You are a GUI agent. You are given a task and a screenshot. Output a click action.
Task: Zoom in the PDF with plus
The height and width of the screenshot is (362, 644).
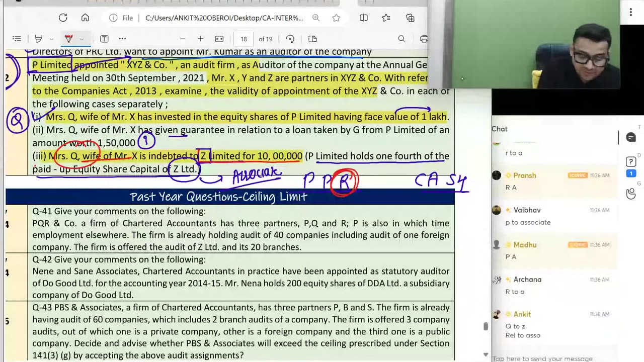tap(200, 39)
